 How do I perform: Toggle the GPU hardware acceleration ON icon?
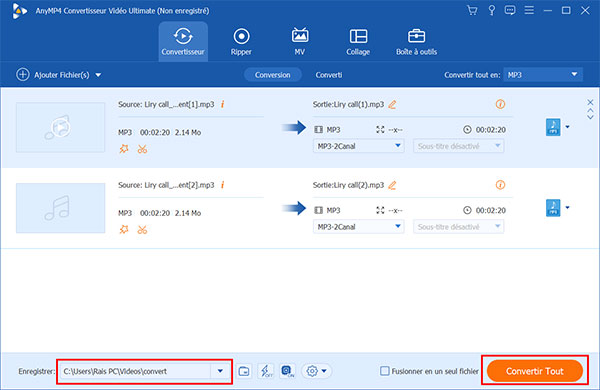287,371
